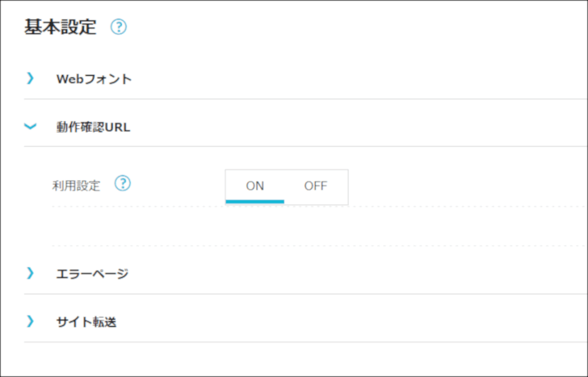
Task: Set 利用設定 to ON
Action: click(255, 186)
